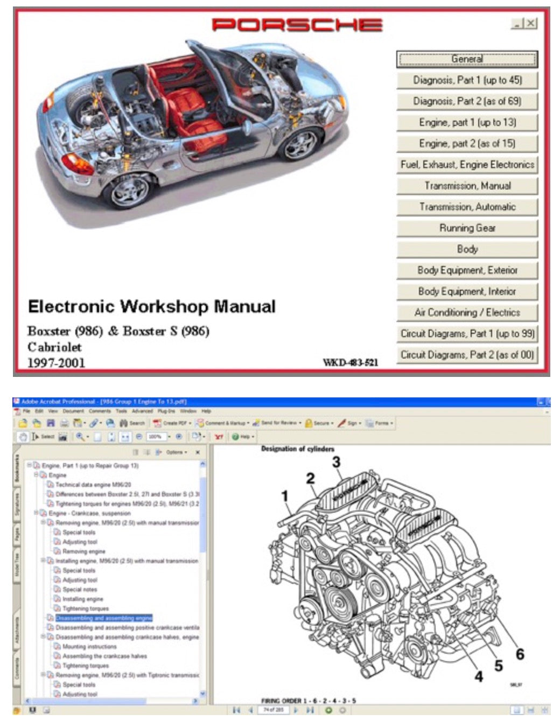
Task: Click the page number field 74 of 285
Action: (274, 710)
